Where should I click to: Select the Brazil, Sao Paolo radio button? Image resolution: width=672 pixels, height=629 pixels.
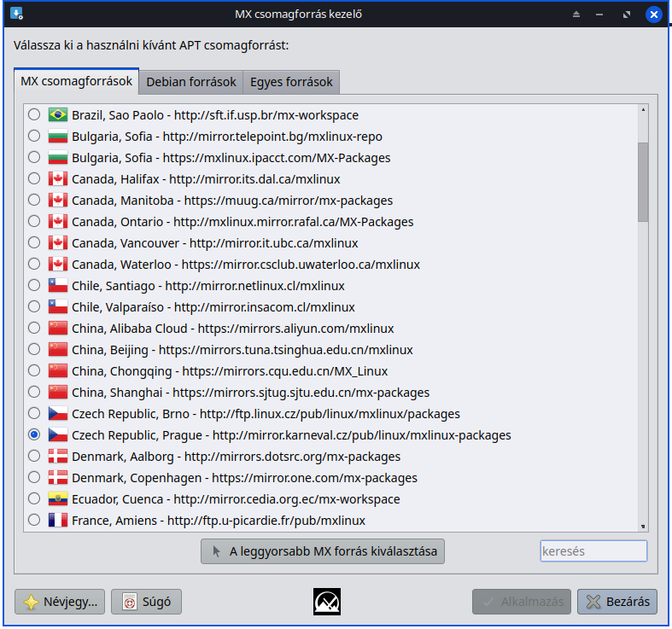click(x=34, y=114)
